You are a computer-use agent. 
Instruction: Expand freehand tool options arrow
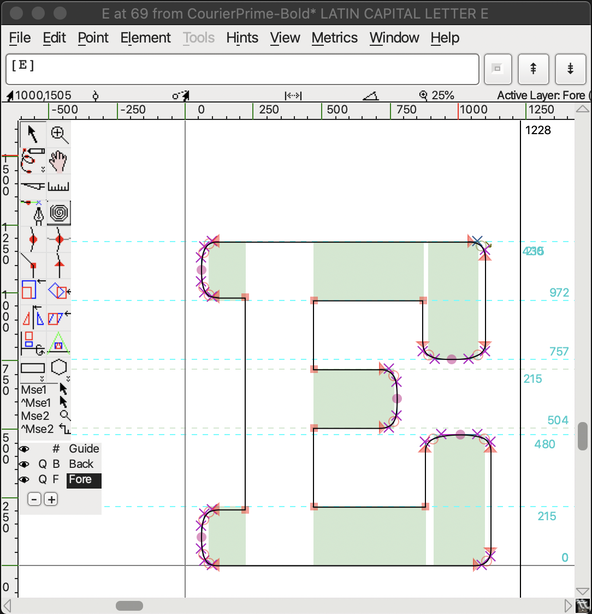tap(43, 169)
